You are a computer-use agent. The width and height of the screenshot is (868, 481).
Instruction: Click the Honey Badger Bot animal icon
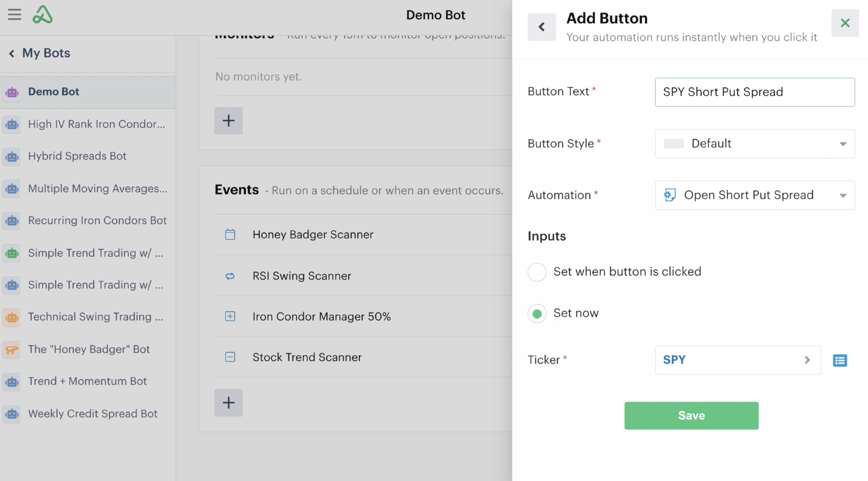click(12, 350)
